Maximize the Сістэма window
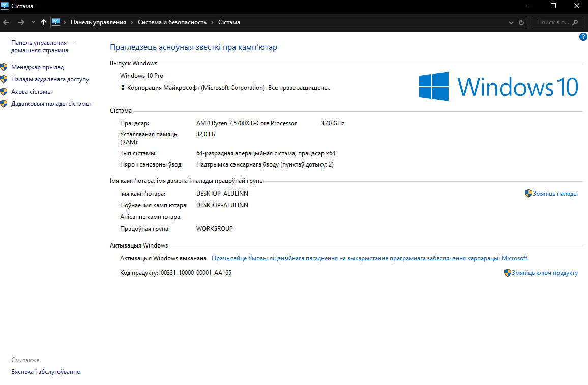Screen dimensions: 588x385 (x=553, y=6)
